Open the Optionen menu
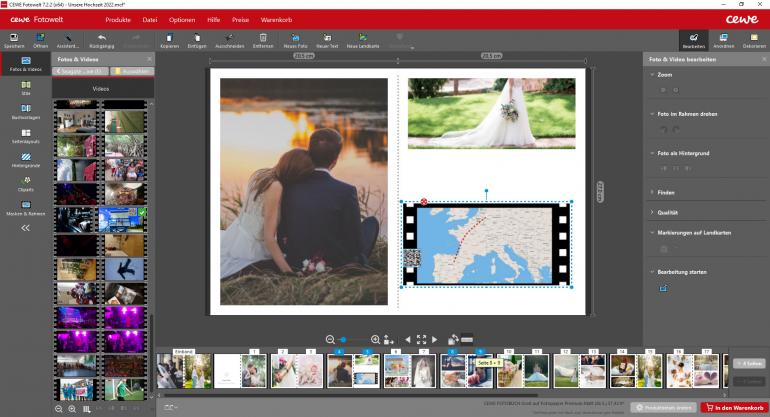 (182, 20)
